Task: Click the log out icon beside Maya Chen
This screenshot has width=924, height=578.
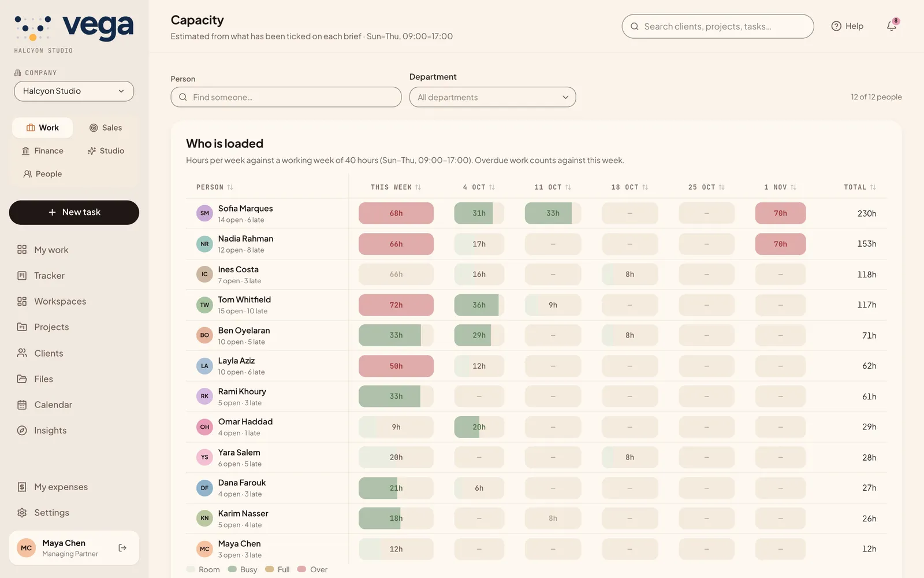Action: 122,548
